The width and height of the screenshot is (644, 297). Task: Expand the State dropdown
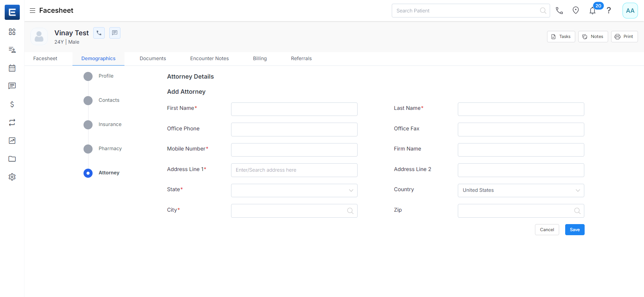(294, 190)
